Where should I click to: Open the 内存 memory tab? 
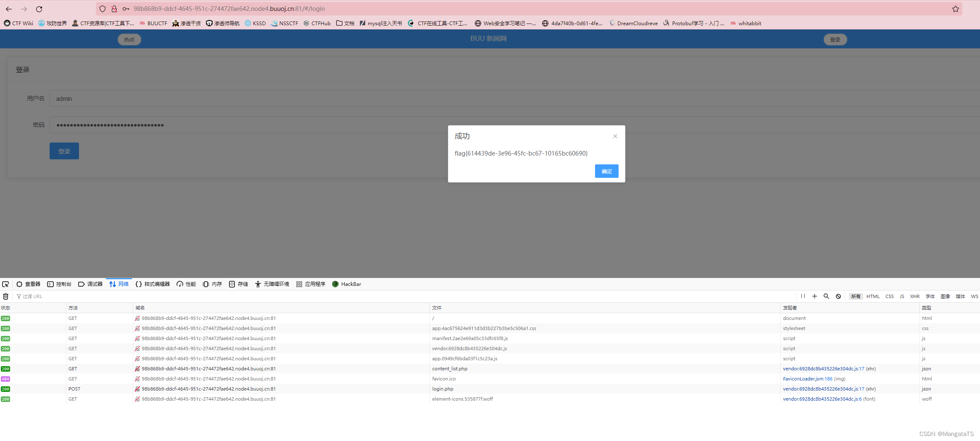212,284
